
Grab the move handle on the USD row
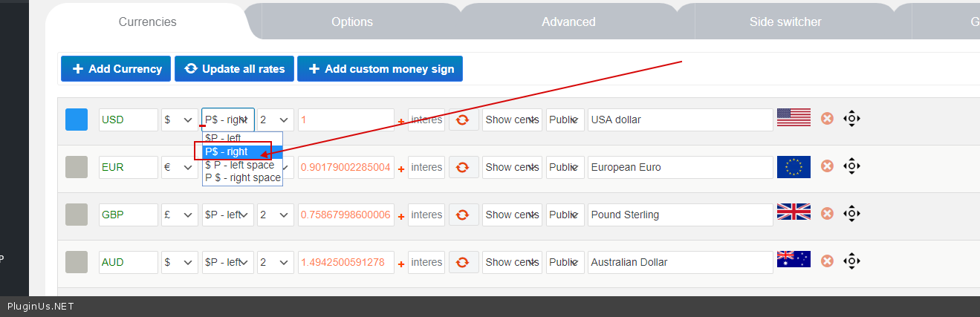coord(851,119)
